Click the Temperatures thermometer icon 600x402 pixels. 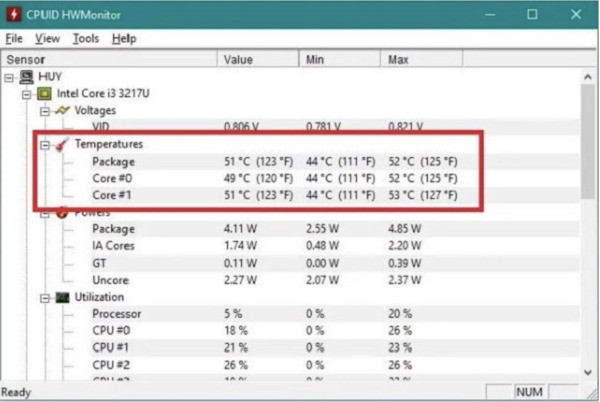point(62,144)
